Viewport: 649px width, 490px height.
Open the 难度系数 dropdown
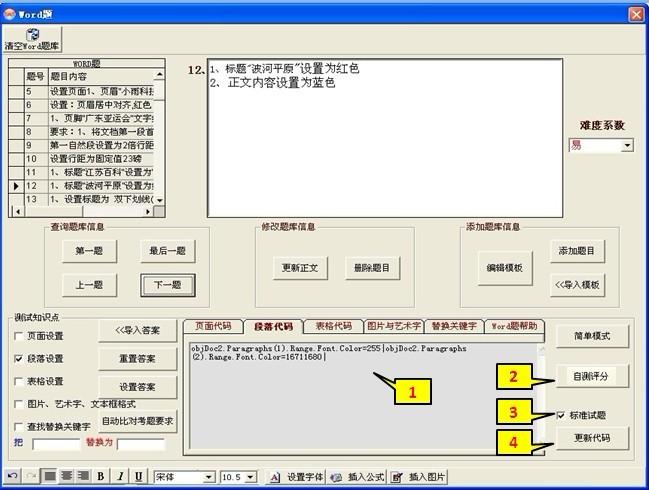click(x=627, y=145)
